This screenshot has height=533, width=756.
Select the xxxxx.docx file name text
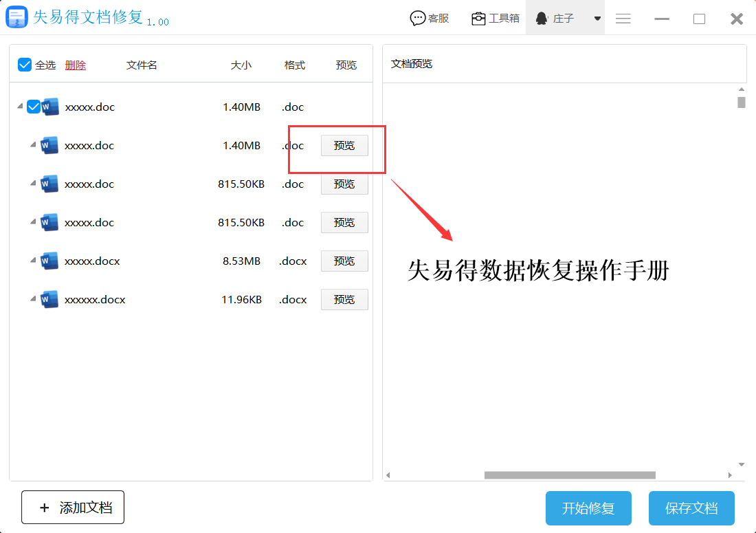(x=92, y=261)
